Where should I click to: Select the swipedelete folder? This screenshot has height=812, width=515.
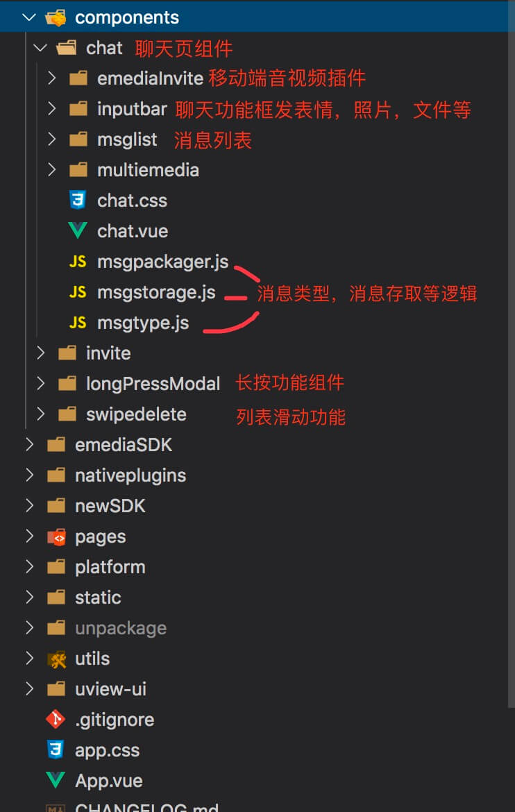click(136, 414)
